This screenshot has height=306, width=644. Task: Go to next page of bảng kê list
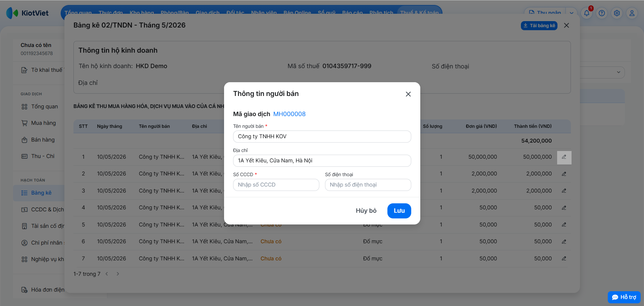tap(118, 274)
